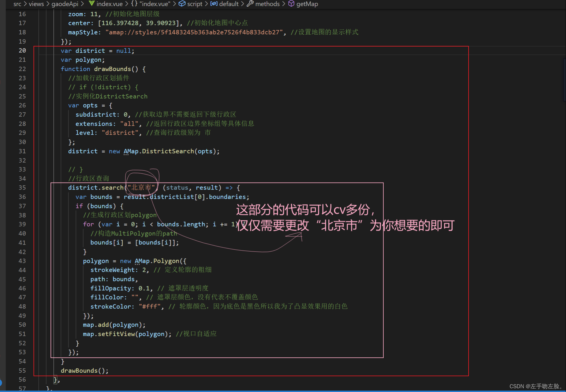Place cursor on 'var district = null;'
This screenshot has height=392, width=566.
[x=97, y=51]
